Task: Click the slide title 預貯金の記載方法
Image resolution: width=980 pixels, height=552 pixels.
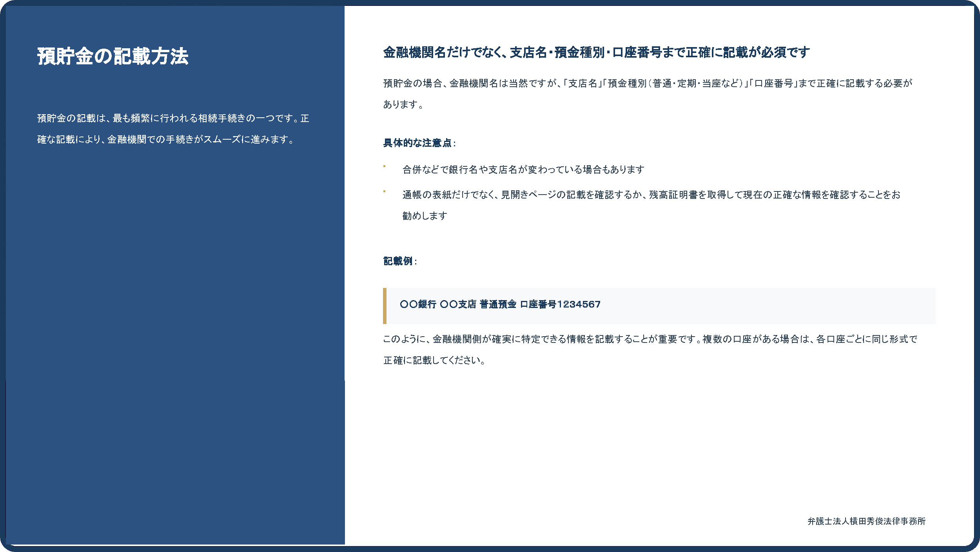Action: coord(113,56)
